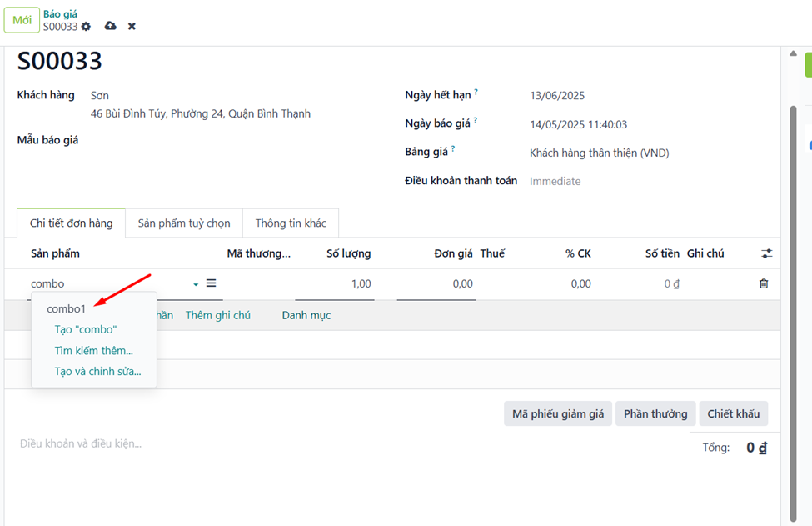The width and height of the screenshot is (812, 526).
Task: Show help tooltip for Ngày hết hạn
Action: click(x=476, y=92)
